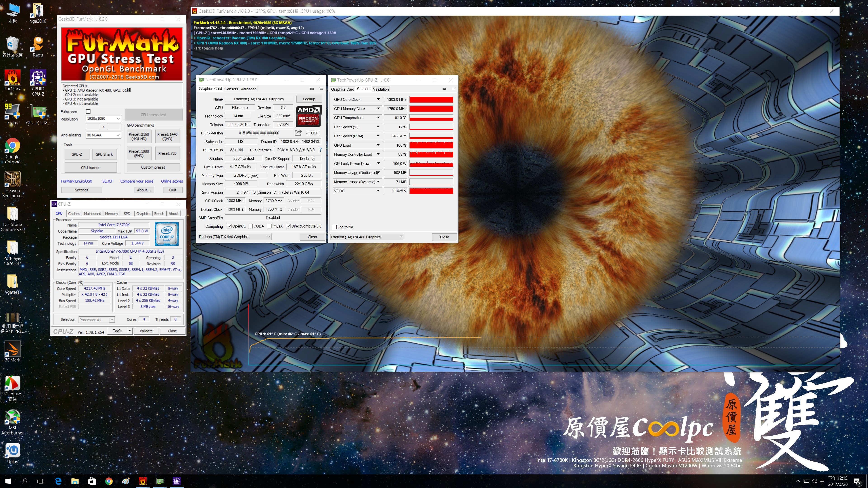Open Fan Speed (RPM) sensor dropdown
This screenshot has width=868, height=488.
click(x=378, y=136)
